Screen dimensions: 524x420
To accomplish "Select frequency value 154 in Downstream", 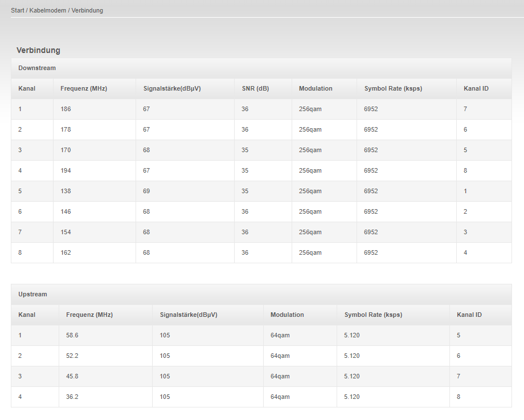I will (65, 232).
